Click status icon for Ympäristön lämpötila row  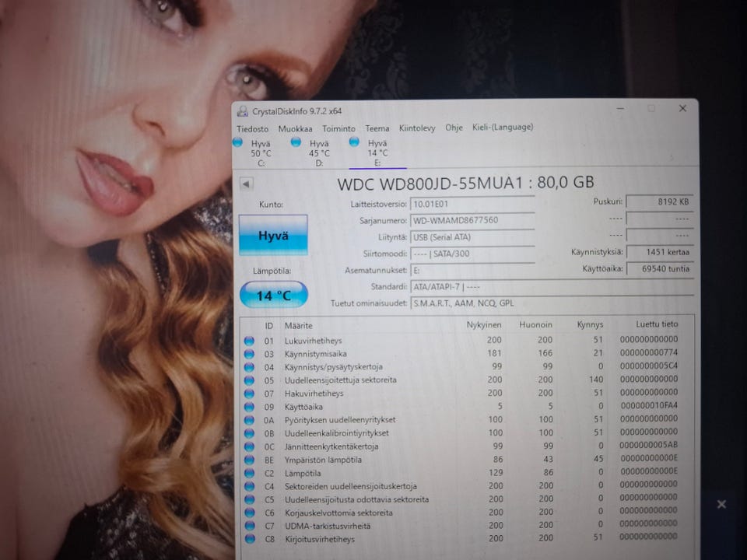(x=249, y=460)
